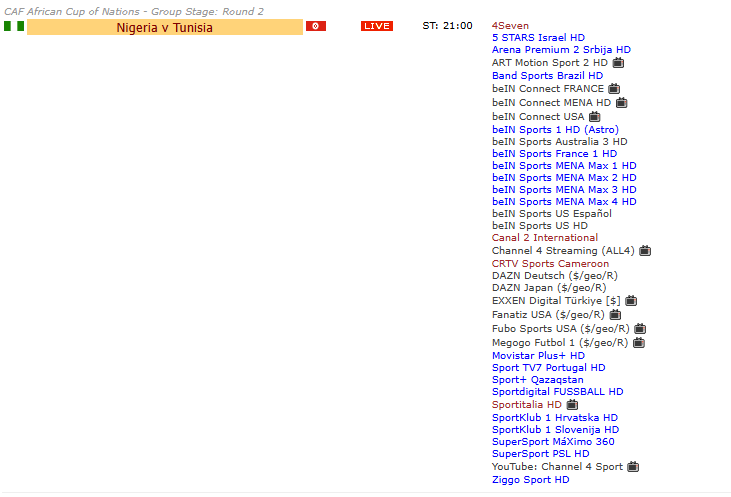Click TV icon beside Fubo Sports USA
The height and width of the screenshot is (497, 731).
(640, 328)
